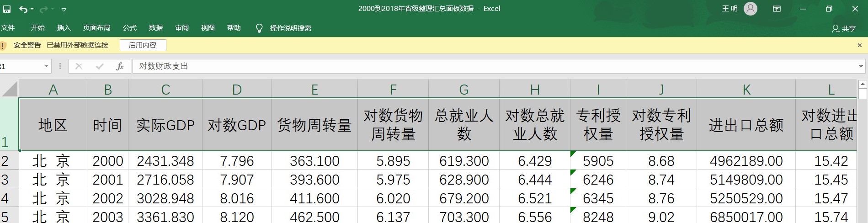Click the 总就业人数 header cell
The height and width of the screenshot is (223, 868).
(464, 125)
